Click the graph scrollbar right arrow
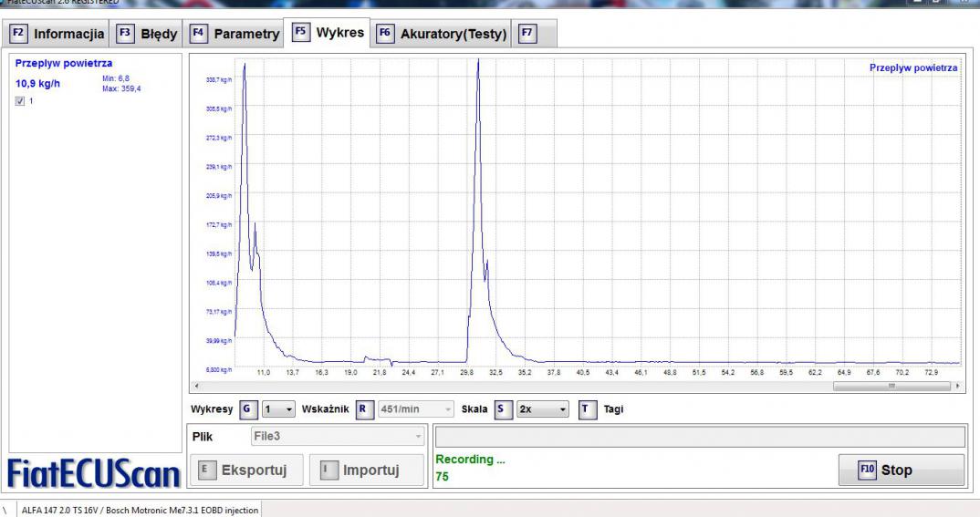Screen dimensions: 980x517 (x=957, y=387)
